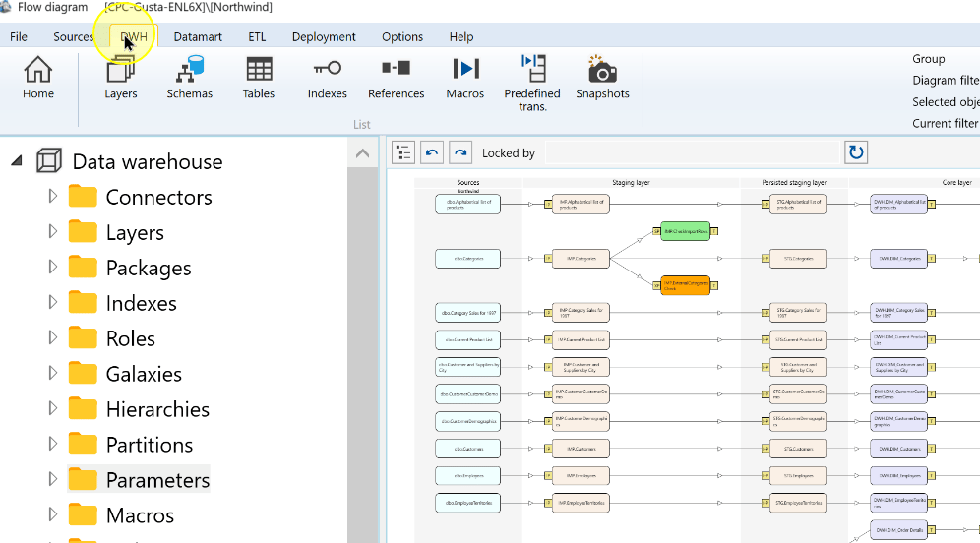Click the Locked by text field
The width and height of the screenshot is (980, 543).
(x=692, y=152)
